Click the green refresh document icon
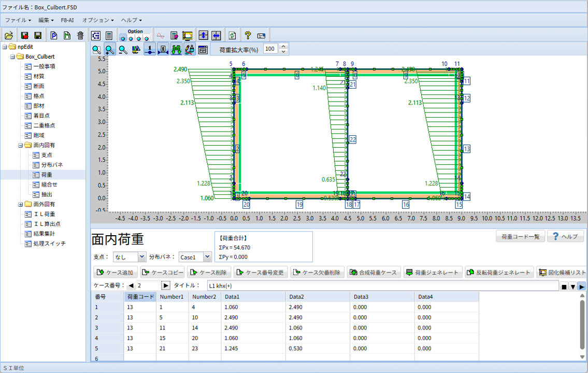 233,35
